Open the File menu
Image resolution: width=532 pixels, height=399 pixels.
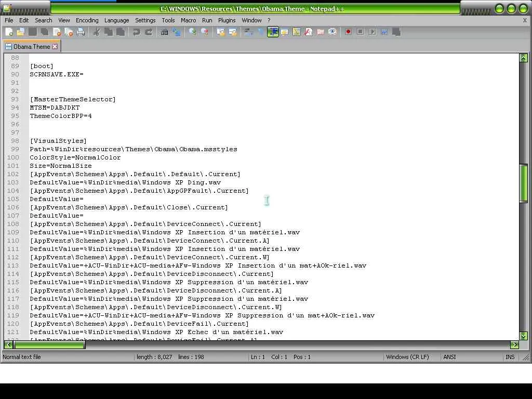click(9, 20)
